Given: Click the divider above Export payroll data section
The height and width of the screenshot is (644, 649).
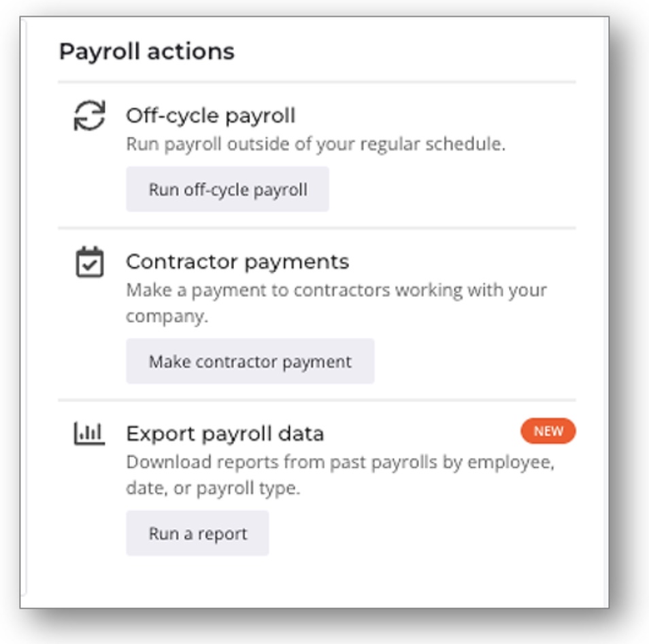Looking at the screenshot, I should tap(317, 400).
